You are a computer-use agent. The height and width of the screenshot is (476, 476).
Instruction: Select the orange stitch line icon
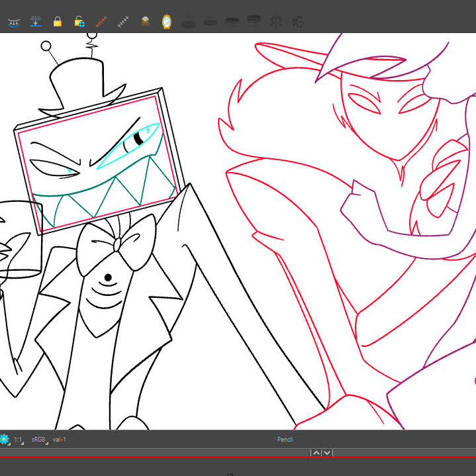pyautogui.click(x=101, y=22)
